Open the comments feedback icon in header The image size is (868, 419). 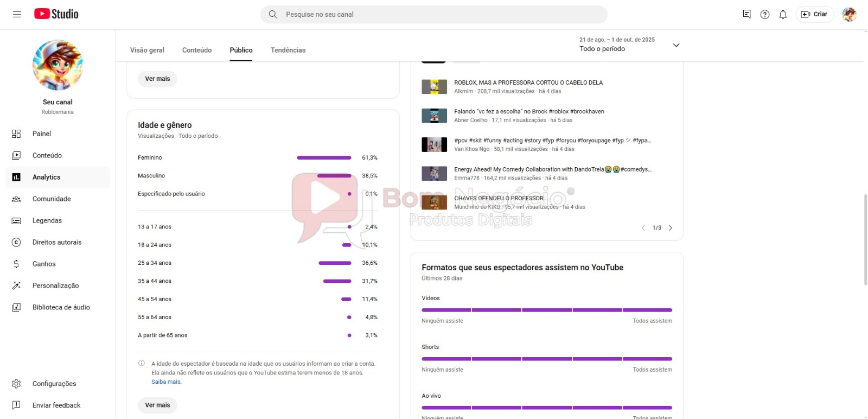(747, 15)
